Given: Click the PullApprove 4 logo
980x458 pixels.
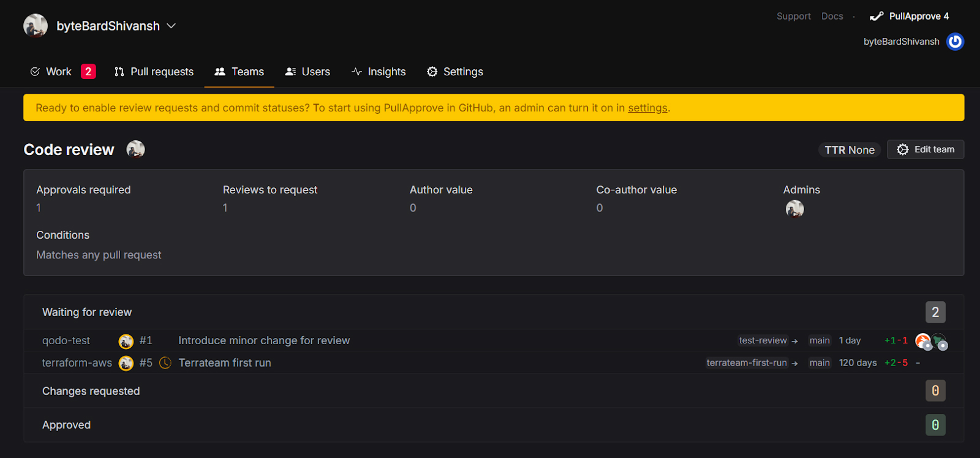Looking at the screenshot, I should click(x=910, y=16).
